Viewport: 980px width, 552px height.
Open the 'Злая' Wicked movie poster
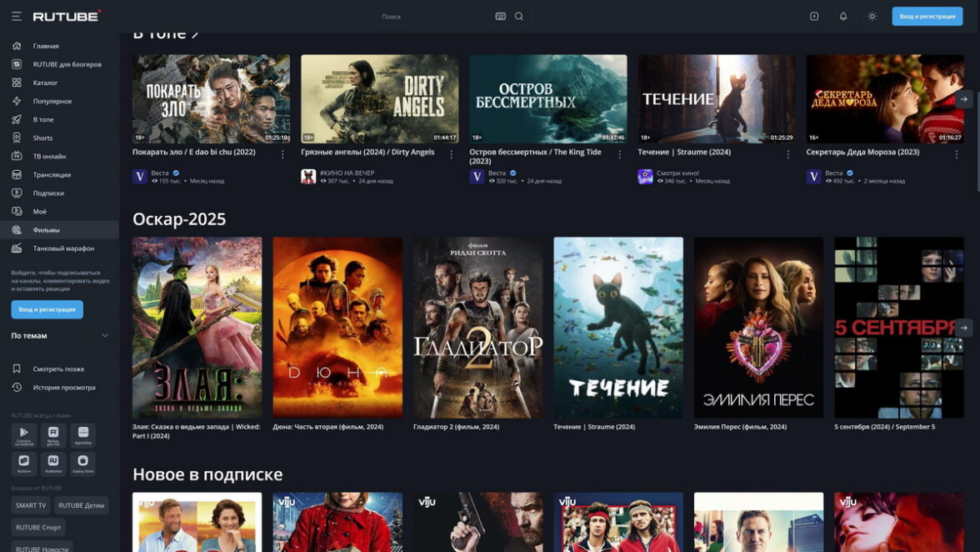197,327
